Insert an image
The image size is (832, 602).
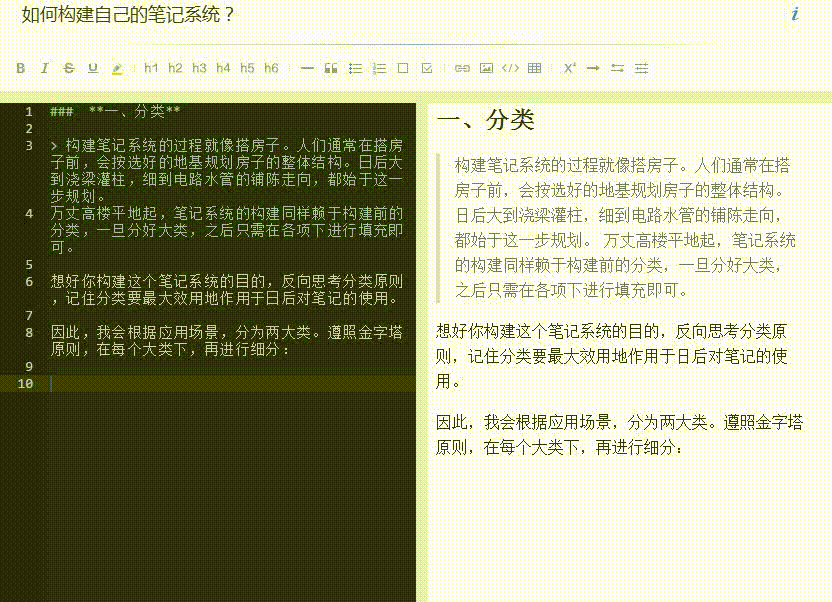486,68
